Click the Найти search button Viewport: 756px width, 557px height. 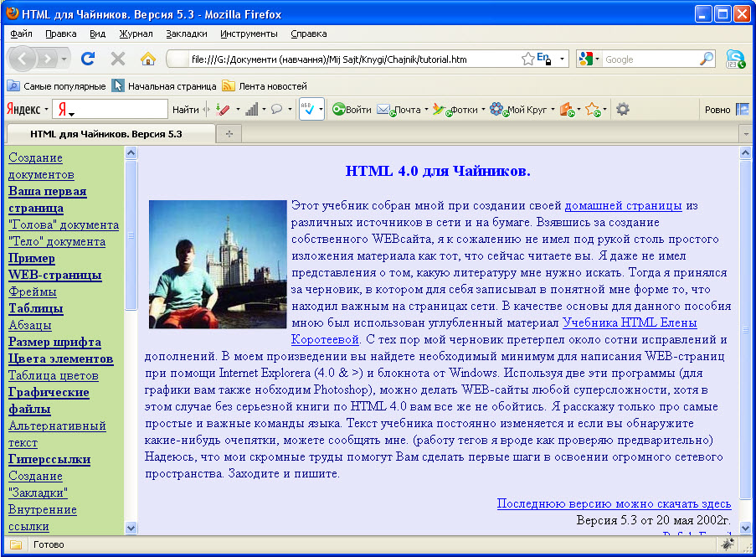click(186, 110)
